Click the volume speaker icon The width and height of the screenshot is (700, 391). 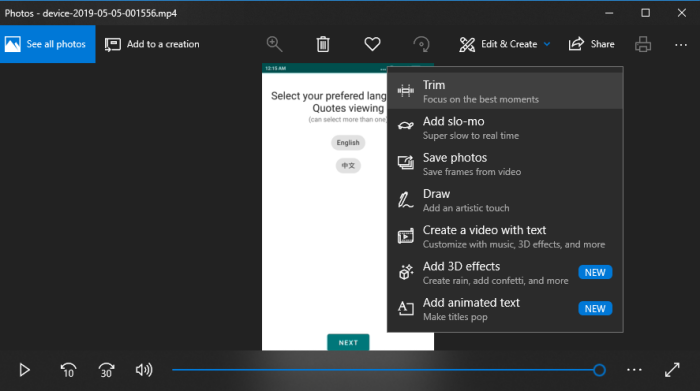[144, 370]
